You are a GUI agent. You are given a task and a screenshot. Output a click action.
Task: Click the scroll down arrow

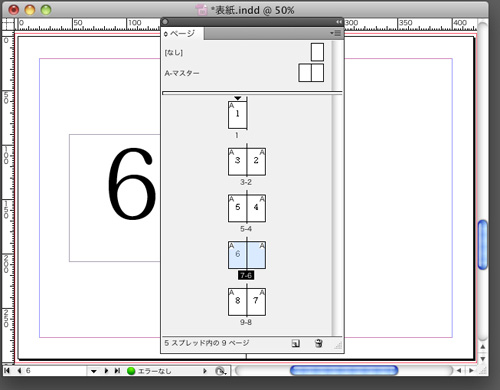coord(483,359)
